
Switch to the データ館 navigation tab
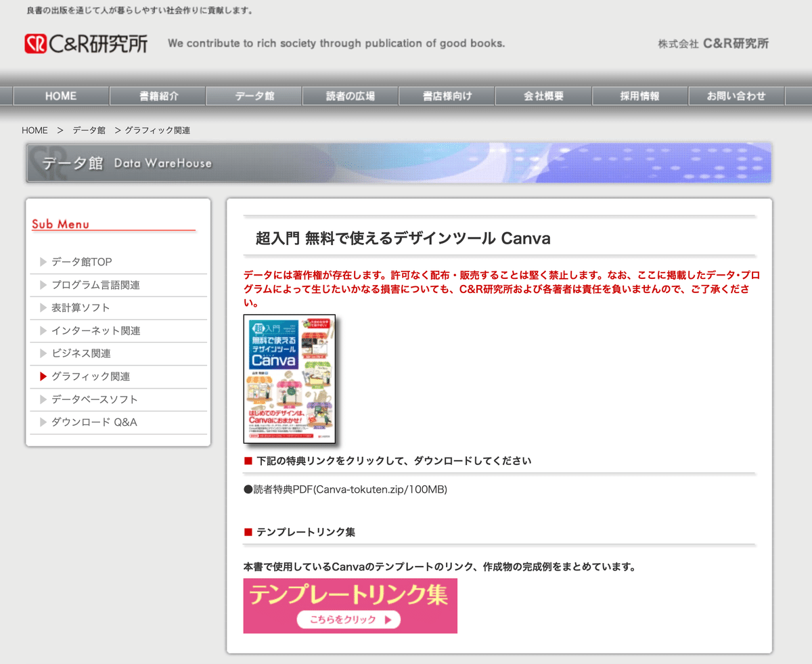click(254, 95)
